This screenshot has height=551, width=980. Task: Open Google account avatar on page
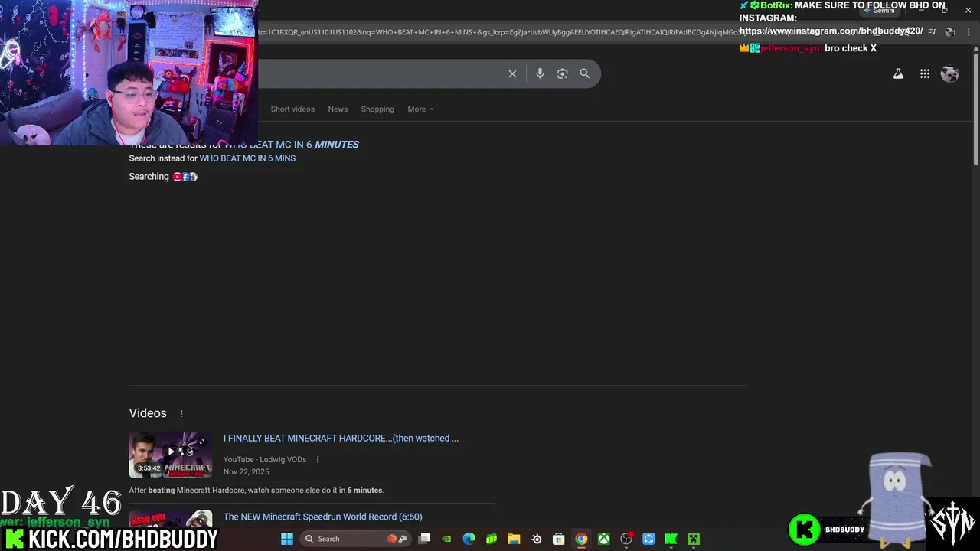pyautogui.click(x=950, y=73)
